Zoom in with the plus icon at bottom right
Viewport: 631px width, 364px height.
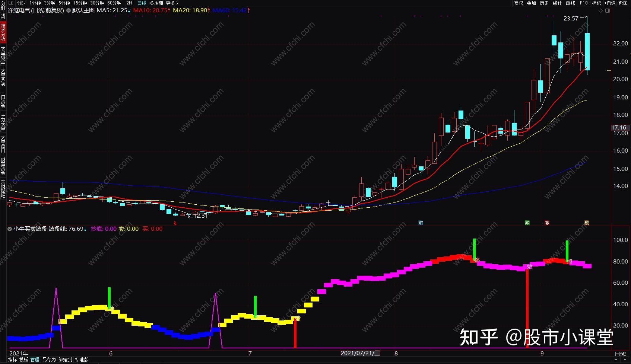tap(616, 360)
